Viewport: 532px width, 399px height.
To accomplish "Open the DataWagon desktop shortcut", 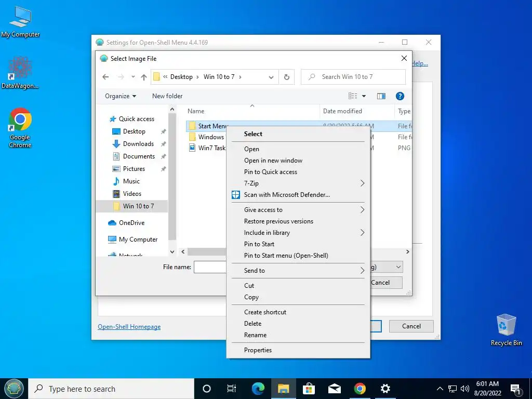I will tap(20, 73).
